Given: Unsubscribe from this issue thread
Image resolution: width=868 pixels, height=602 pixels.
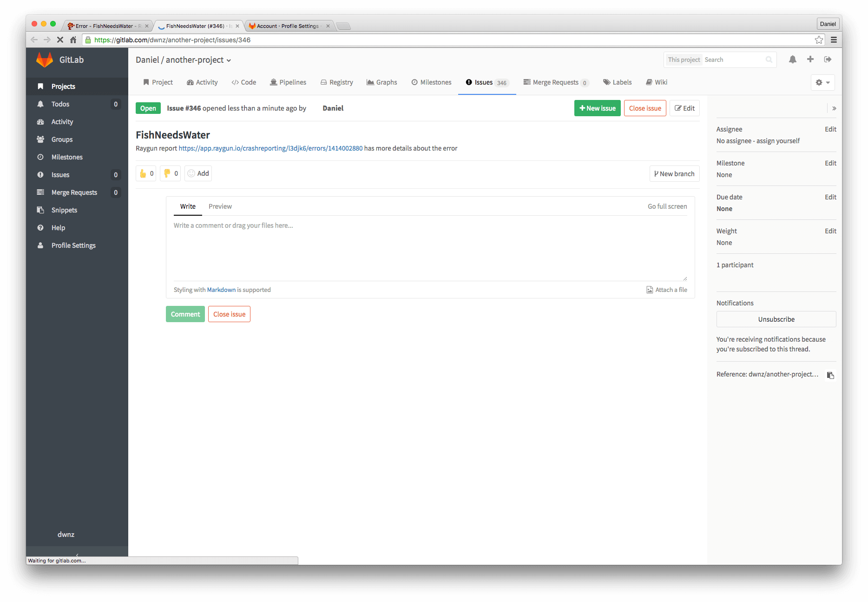Looking at the screenshot, I should (x=776, y=319).
